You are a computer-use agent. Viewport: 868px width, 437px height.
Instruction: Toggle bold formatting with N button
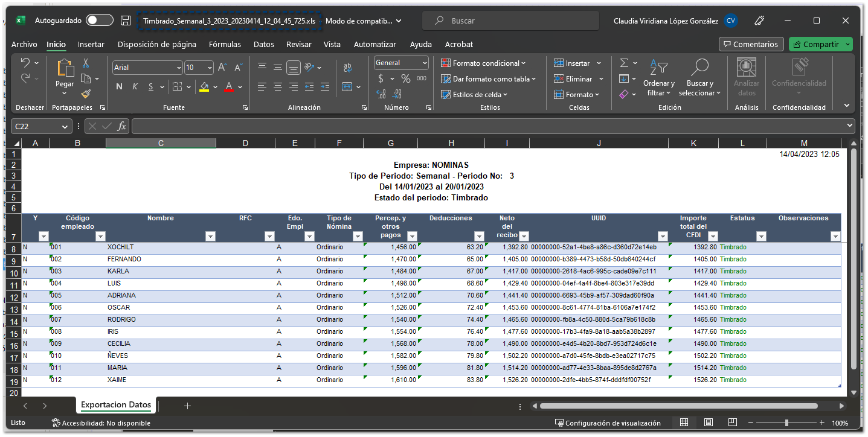coord(119,87)
